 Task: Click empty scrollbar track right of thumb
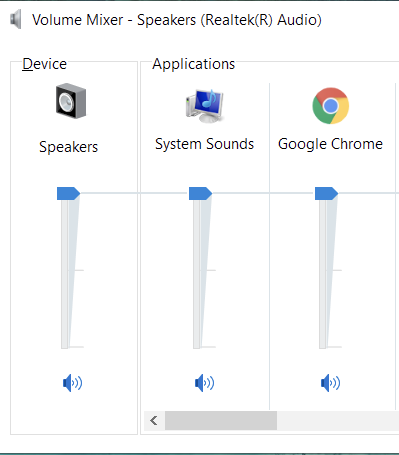(337, 420)
